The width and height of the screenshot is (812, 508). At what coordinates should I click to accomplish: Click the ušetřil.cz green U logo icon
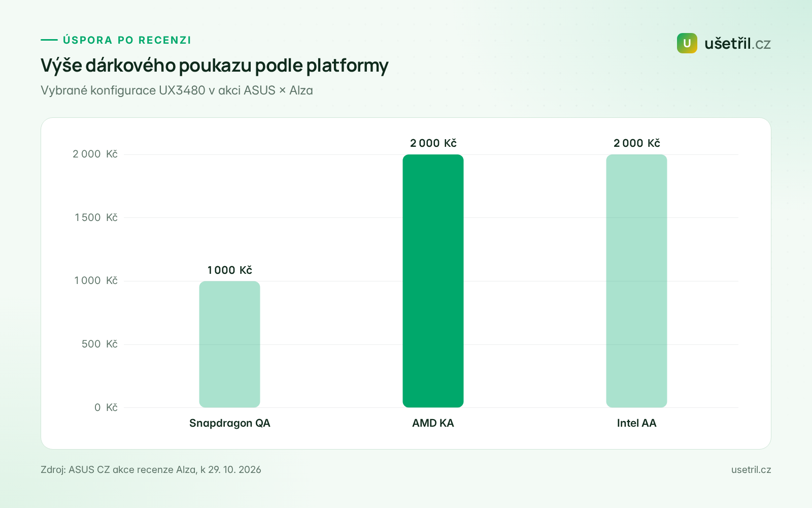pyautogui.click(x=687, y=43)
